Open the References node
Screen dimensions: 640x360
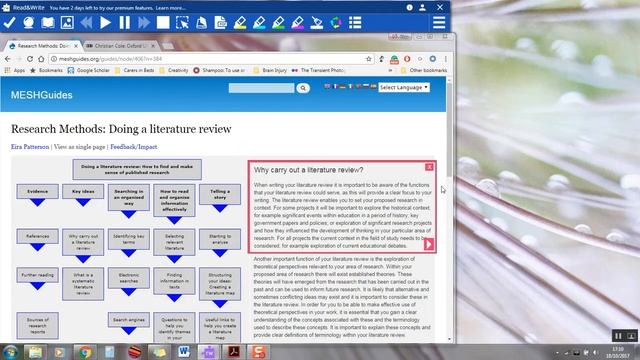pyautogui.click(x=38, y=236)
